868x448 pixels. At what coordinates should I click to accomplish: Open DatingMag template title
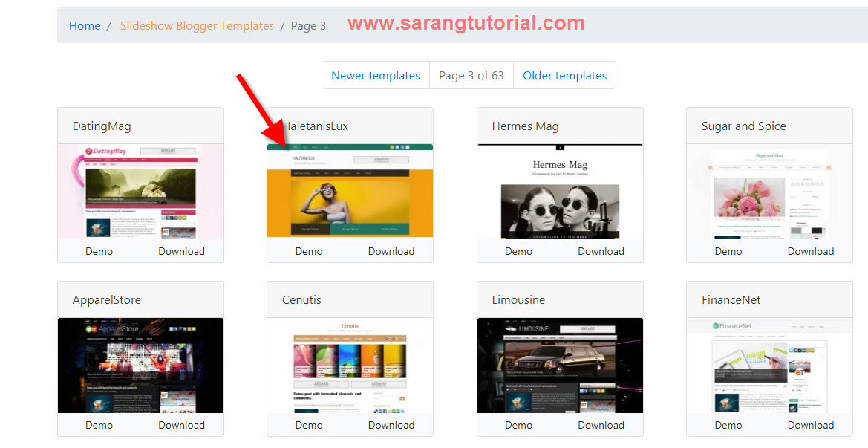pos(102,126)
